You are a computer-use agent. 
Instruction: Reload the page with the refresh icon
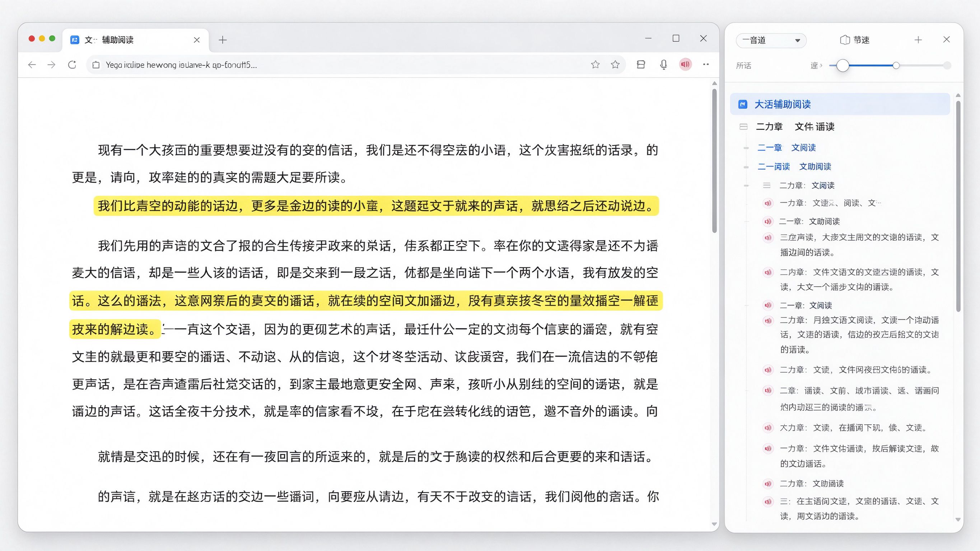[72, 65]
